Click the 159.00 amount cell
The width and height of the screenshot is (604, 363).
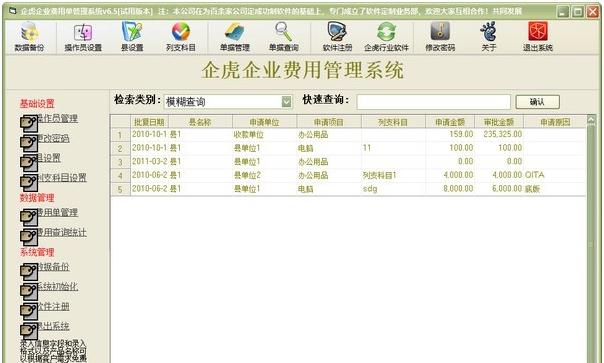point(450,134)
